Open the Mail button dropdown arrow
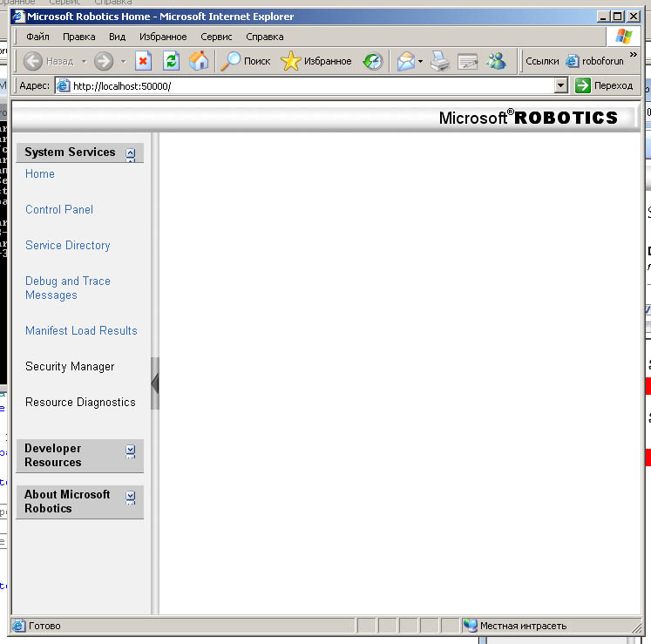 click(420, 62)
